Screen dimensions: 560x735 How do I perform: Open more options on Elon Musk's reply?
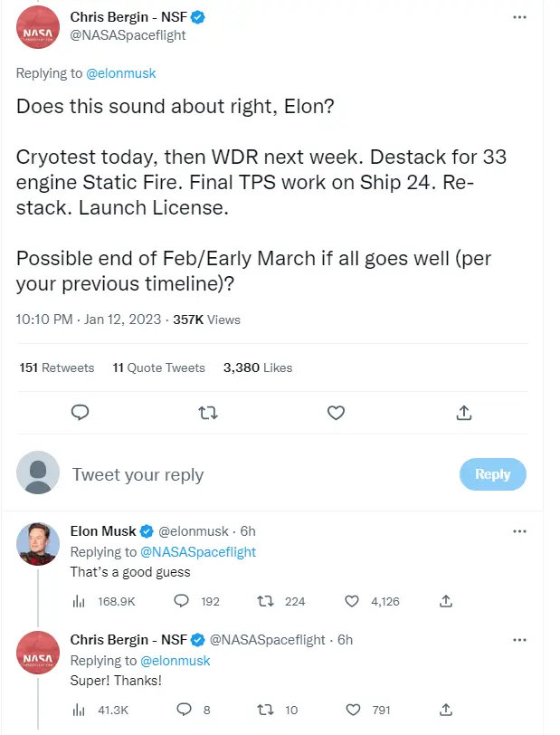[x=519, y=531]
